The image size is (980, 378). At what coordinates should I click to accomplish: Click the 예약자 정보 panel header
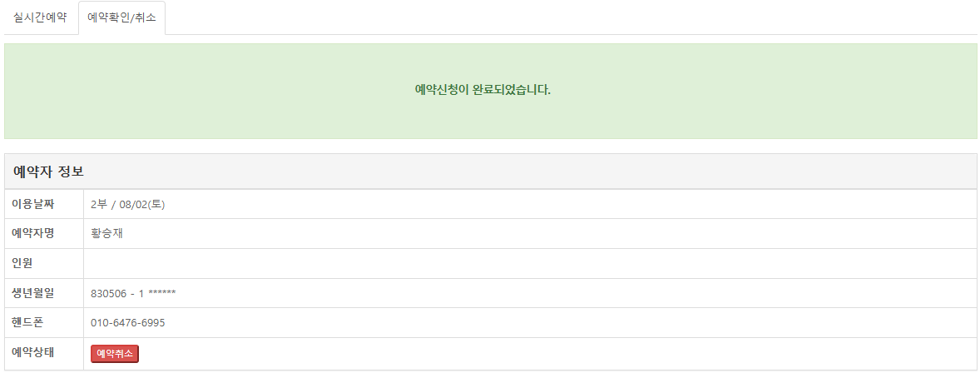pyautogui.click(x=491, y=172)
